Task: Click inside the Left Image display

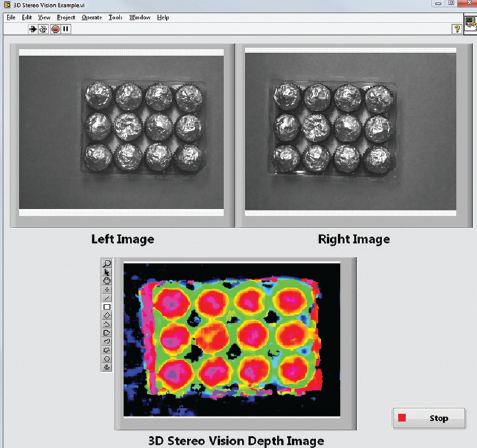Action: [121, 132]
